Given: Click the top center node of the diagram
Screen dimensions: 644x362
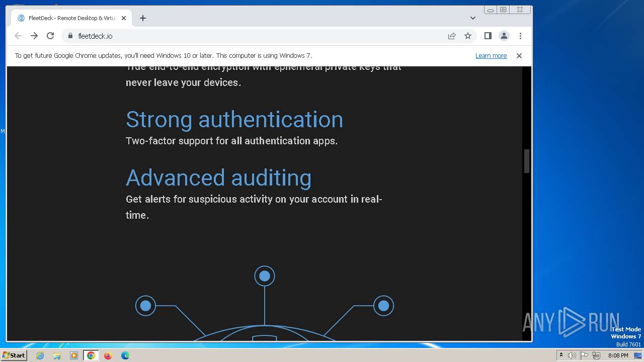Looking at the screenshot, I should [265, 276].
